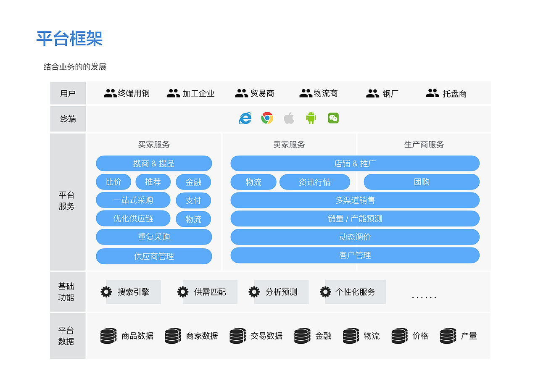Click the database icon beside 产量
This screenshot has width=538, height=392.
point(448,336)
